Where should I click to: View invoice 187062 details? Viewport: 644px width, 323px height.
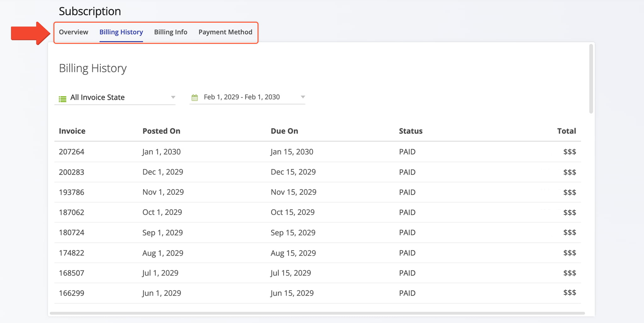72,212
